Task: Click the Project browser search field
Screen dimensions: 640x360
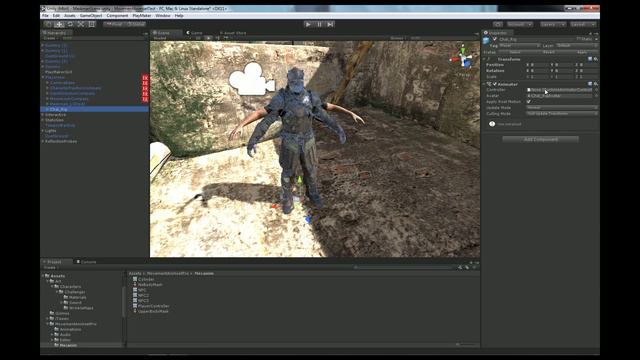Action: coord(404,267)
